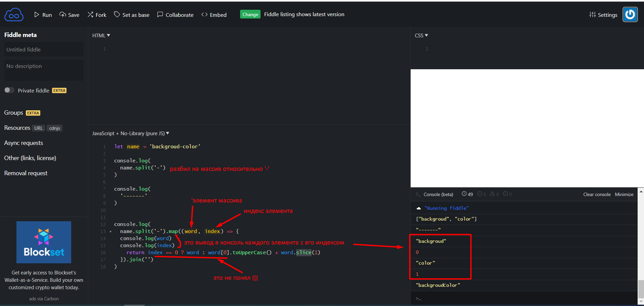Click Fiddle listing shows latest version text
The width and height of the screenshot is (644, 306).
[x=304, y=14]
